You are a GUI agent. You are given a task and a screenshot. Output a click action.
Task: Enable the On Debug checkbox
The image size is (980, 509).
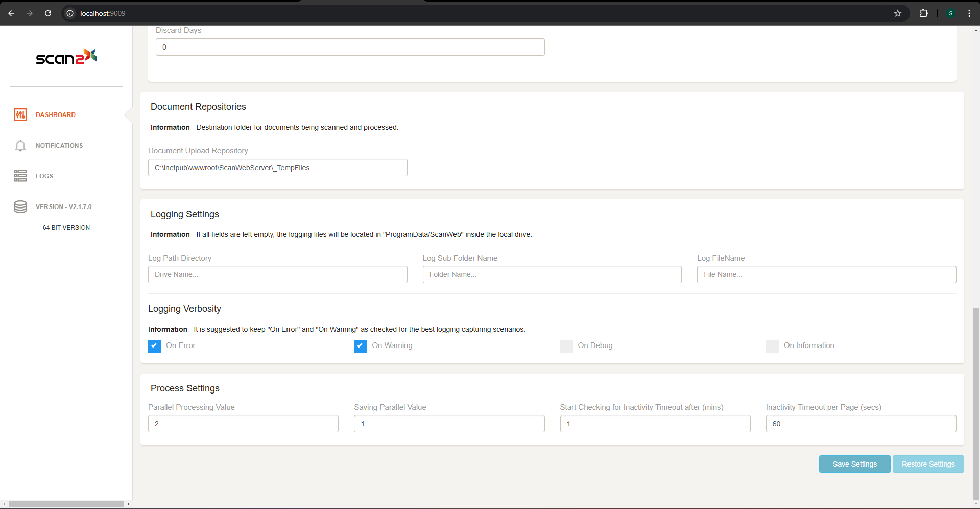(x=566, y=346)
